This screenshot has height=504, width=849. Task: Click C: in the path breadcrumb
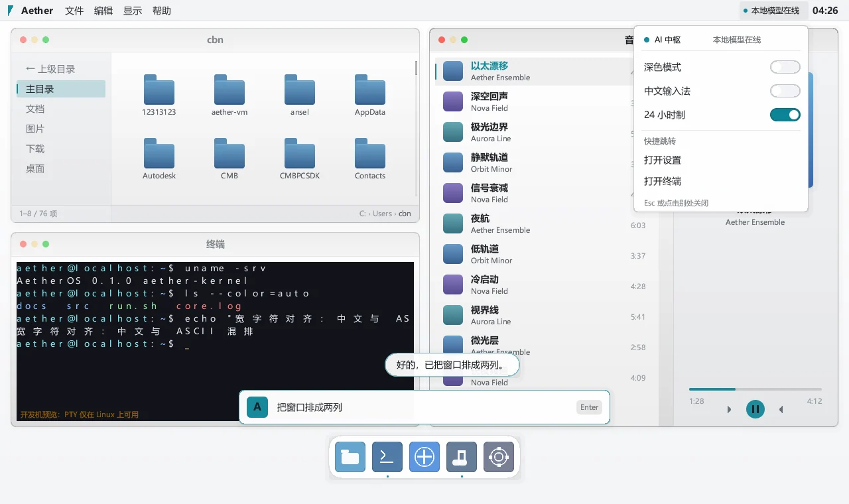pos(363,214)
